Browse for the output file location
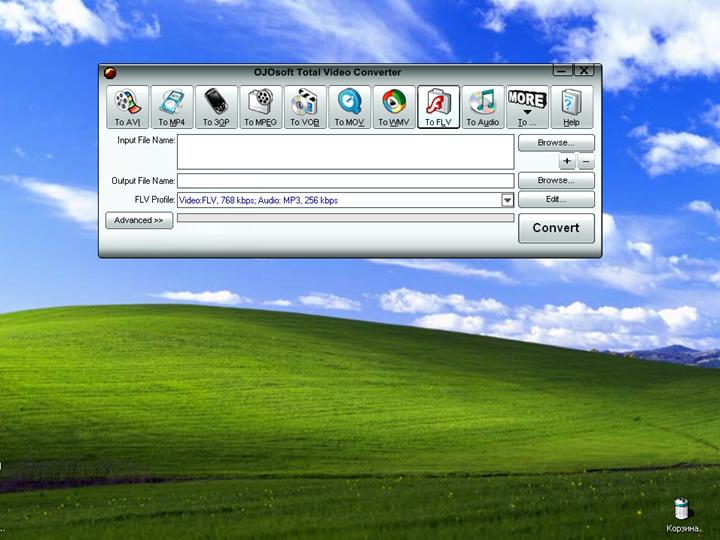Viewport: 720px width, 540px height. (x=556, y=180)
